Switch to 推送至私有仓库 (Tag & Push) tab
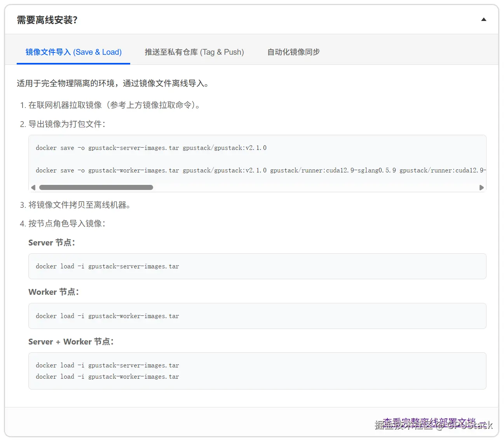Viewport: 504px width, 442px height. [194, 52]
